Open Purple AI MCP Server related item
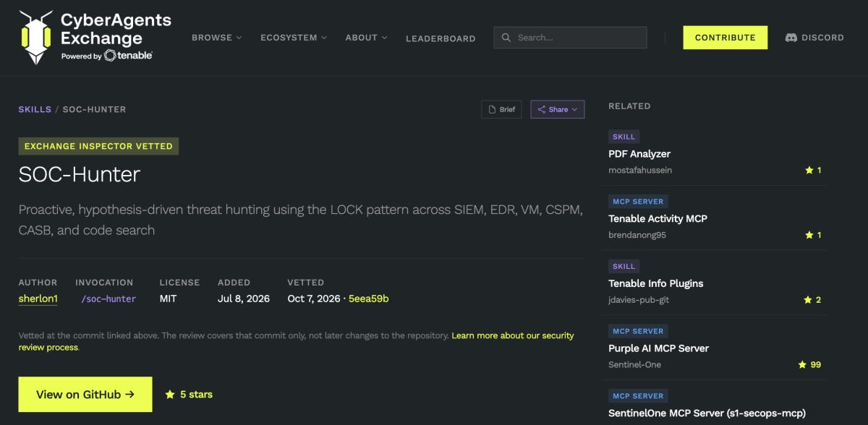 [x=658, y=348]
